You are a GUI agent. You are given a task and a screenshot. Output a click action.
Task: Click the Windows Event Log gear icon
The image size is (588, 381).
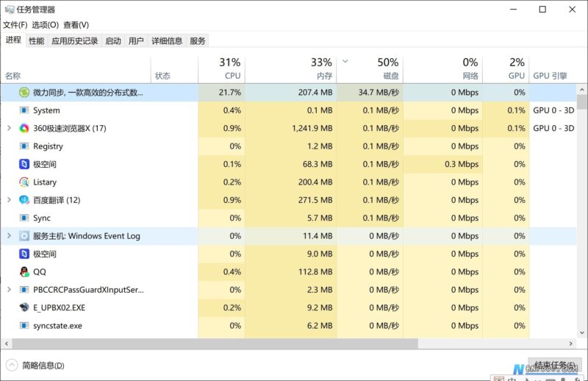point(24,236)
